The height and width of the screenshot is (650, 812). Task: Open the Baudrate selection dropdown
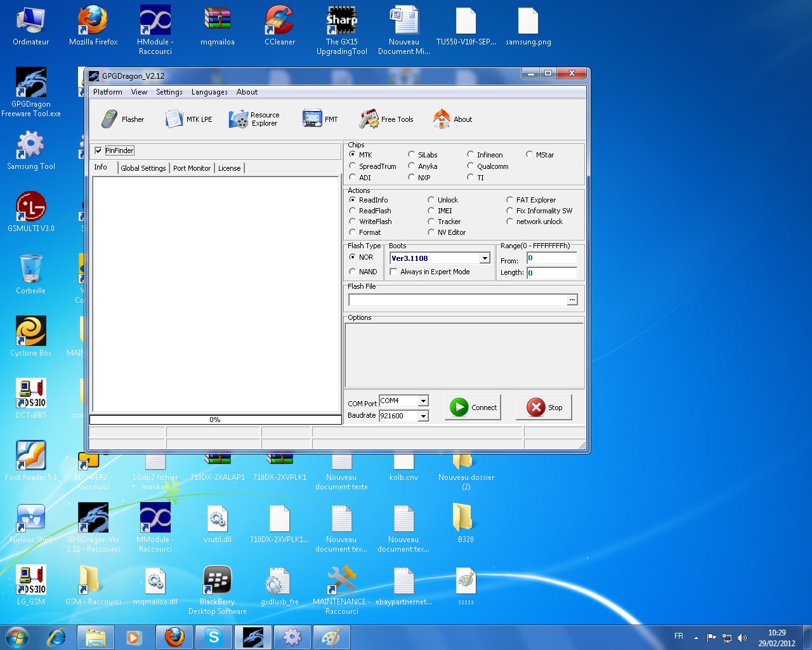click(422, 416)
